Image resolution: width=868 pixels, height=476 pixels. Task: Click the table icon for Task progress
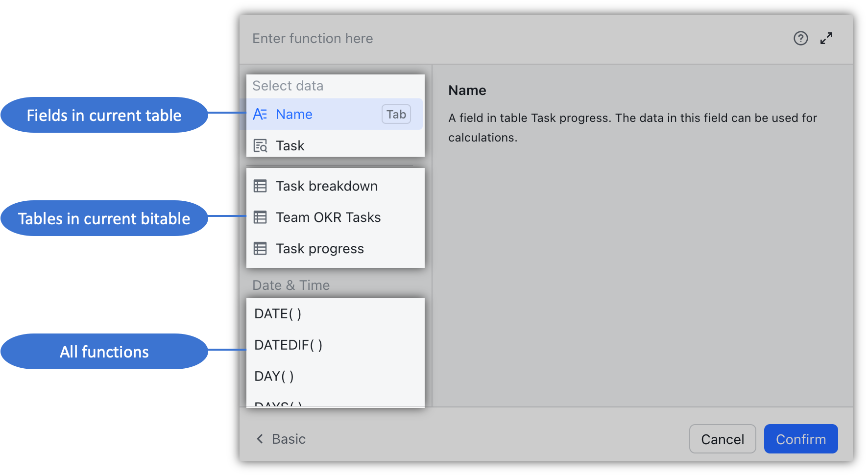(x=260, y=249)
